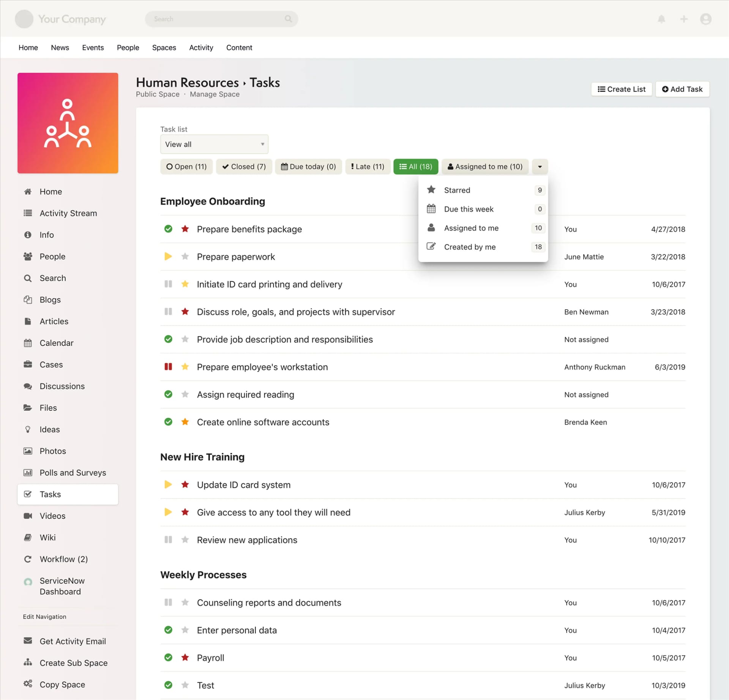
Task: Open the Wiki from the sidebar
Action: click(48, 537)
